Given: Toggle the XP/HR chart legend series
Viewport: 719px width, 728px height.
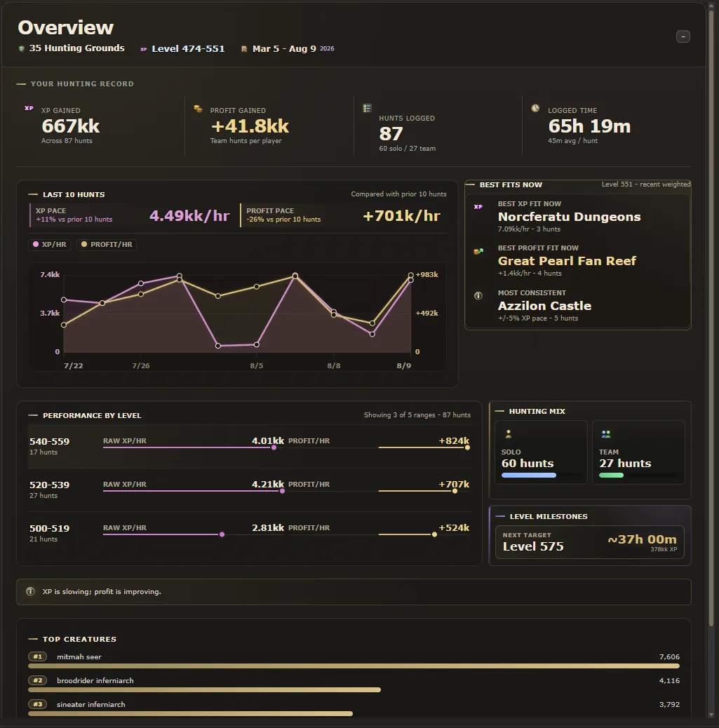Looking at the screenshot, I should pos(49,244).
